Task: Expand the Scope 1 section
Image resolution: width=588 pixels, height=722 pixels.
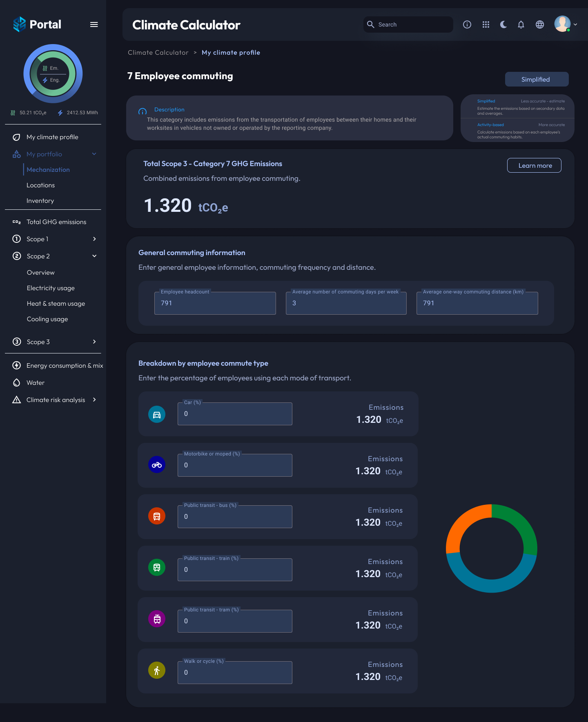Action: point(94,239)
